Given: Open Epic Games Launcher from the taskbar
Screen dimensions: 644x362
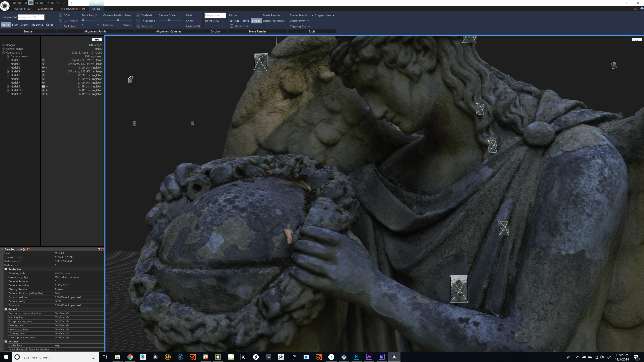Looking at the screenshot, I should [293, 357].
